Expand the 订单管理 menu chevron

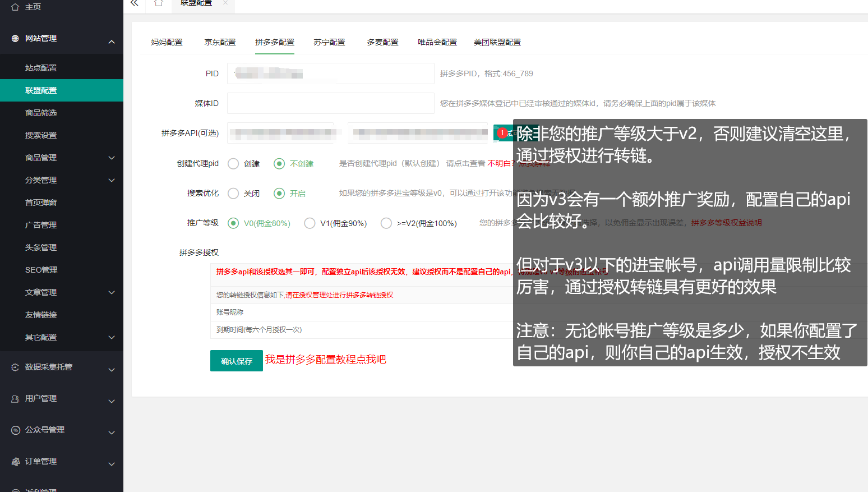coord(112,464)
